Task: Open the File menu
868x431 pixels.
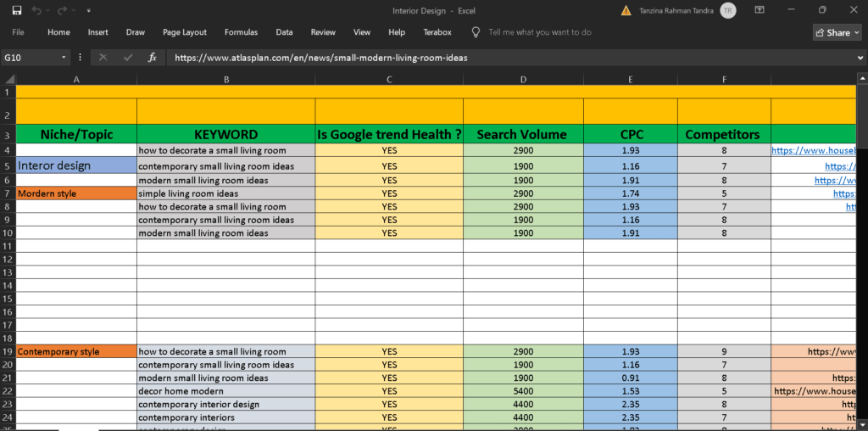Action: click(x=19, y=32)
